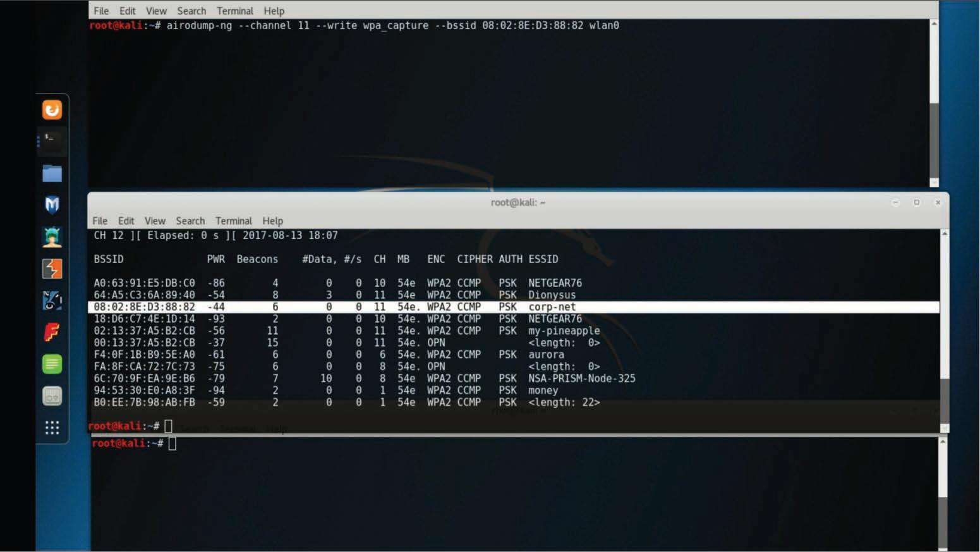The width and height of the screenshot is (980, 552).
Task: Launch Faraday IDE from the dock
Action: point(52,332)
